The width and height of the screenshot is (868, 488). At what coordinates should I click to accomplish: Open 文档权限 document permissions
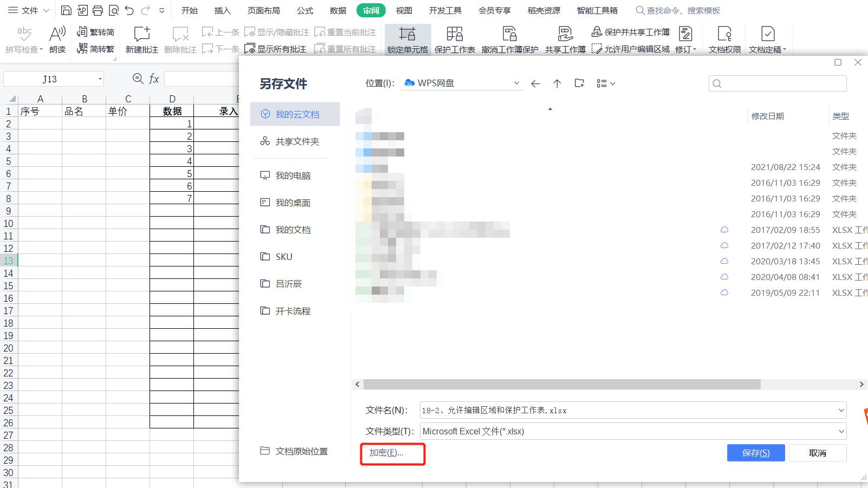[x=724, y=38]
